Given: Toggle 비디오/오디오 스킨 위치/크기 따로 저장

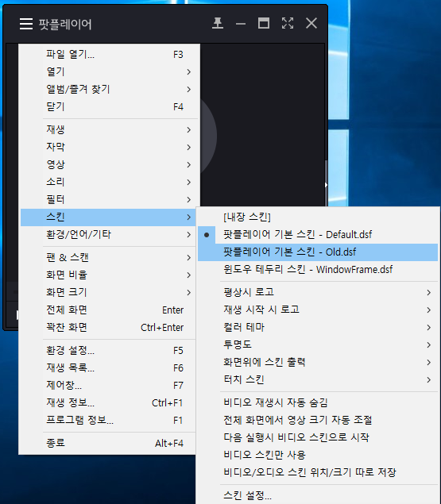Looking at the screenshot, I should click(318, 472).
